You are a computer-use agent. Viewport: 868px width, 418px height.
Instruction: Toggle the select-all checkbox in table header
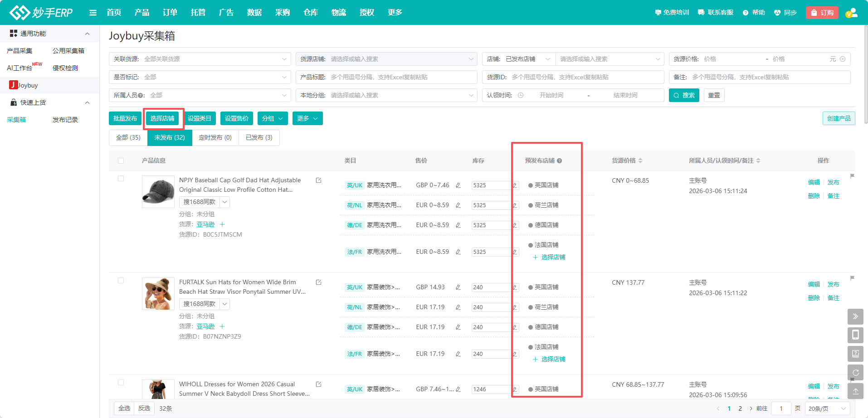click(121, 161)
